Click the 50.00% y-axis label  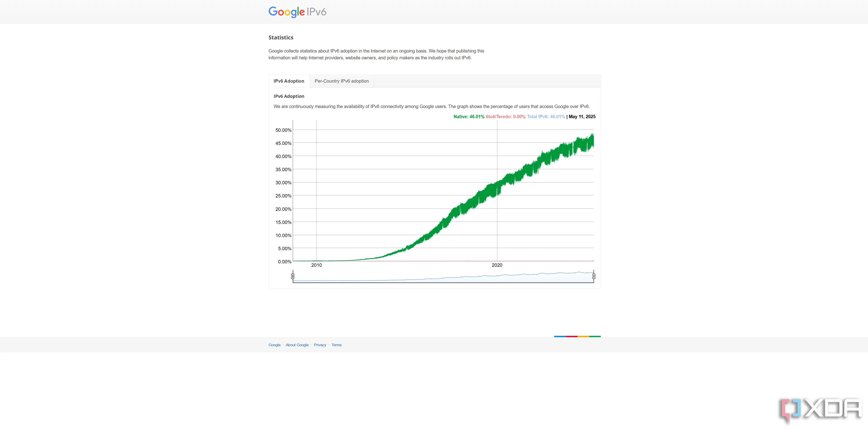(283, 130)
